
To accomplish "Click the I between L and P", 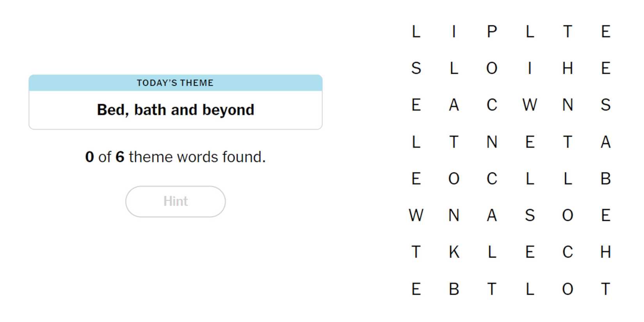I will tap(454, 32).
